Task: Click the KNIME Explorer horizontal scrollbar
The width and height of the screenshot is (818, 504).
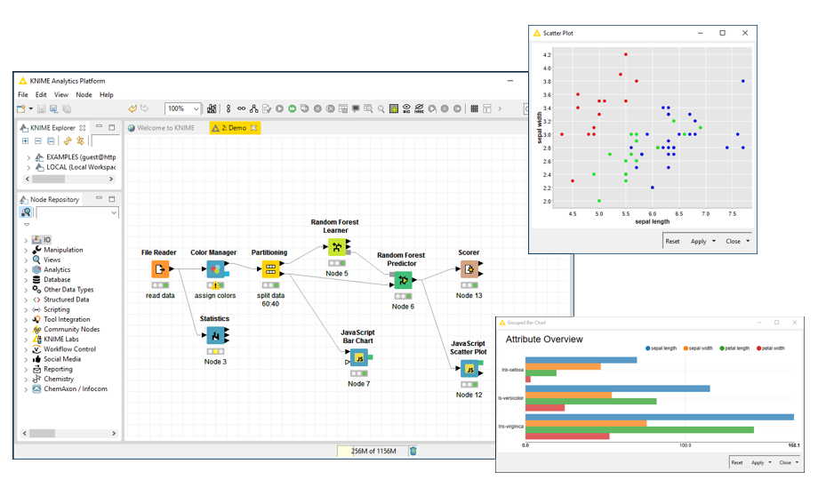Action: (x=69, y=179)
